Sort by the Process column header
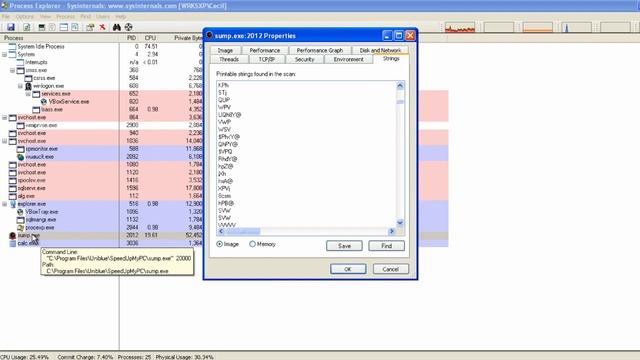 60,38
